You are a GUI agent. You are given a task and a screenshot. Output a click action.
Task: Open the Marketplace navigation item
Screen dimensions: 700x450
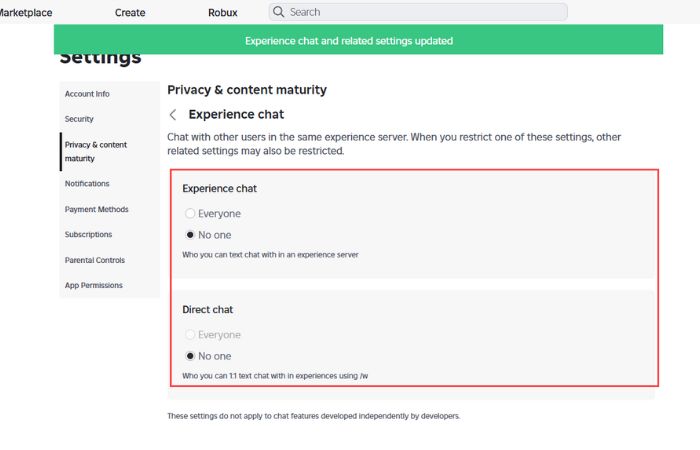(x=25, y=12)
